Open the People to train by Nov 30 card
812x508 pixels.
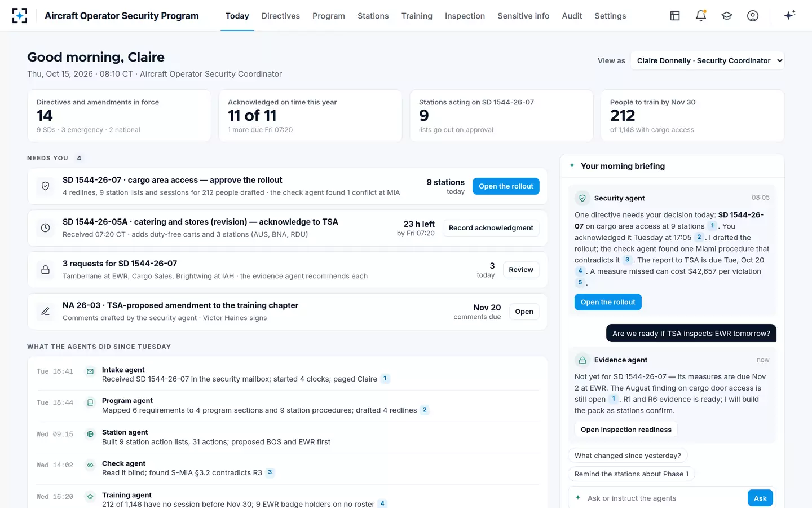point(692,116)
